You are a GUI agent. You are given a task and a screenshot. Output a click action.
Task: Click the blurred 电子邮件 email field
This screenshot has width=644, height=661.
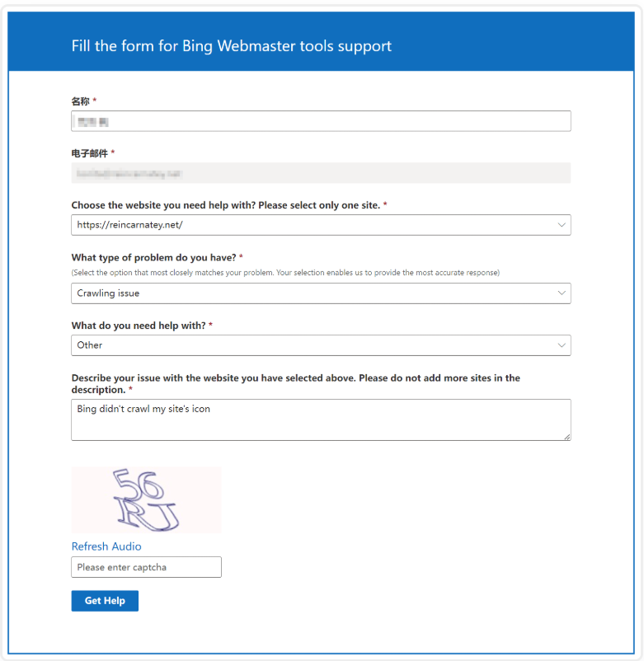click(321, 173)
